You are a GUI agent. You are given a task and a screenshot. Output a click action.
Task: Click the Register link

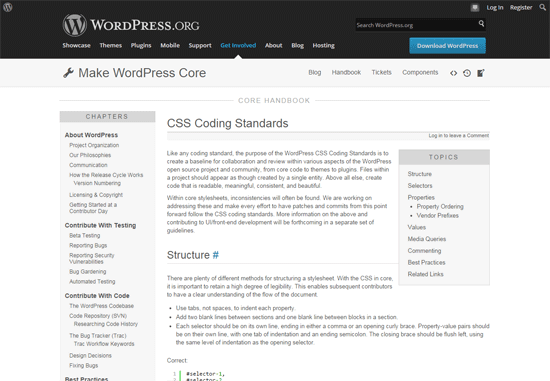[521, 7]
